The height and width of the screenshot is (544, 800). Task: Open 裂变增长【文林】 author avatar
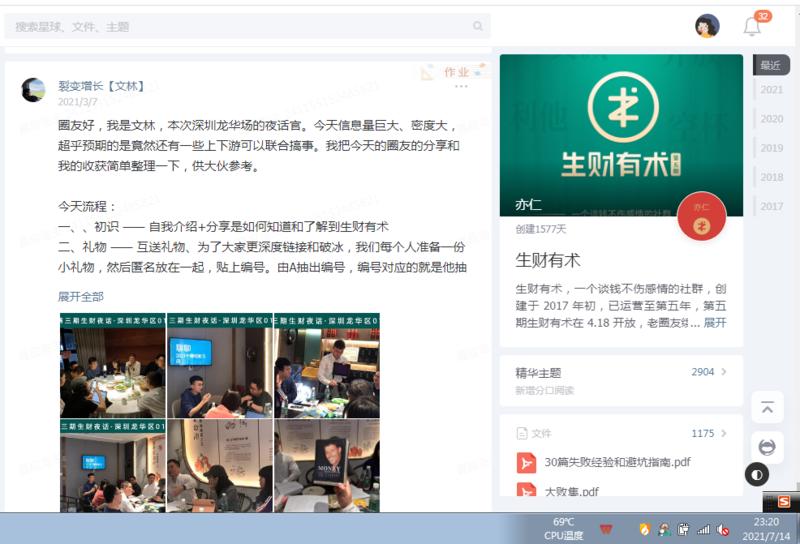pos(34,90)
